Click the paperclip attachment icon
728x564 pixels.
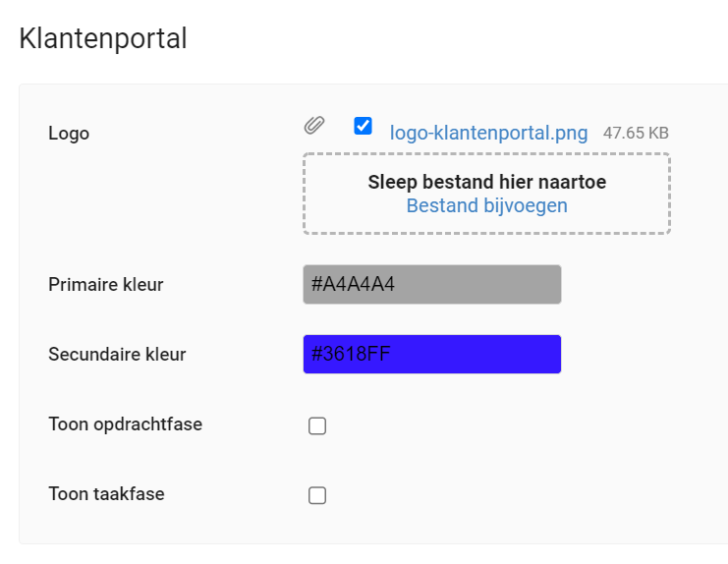click(314, 125)
